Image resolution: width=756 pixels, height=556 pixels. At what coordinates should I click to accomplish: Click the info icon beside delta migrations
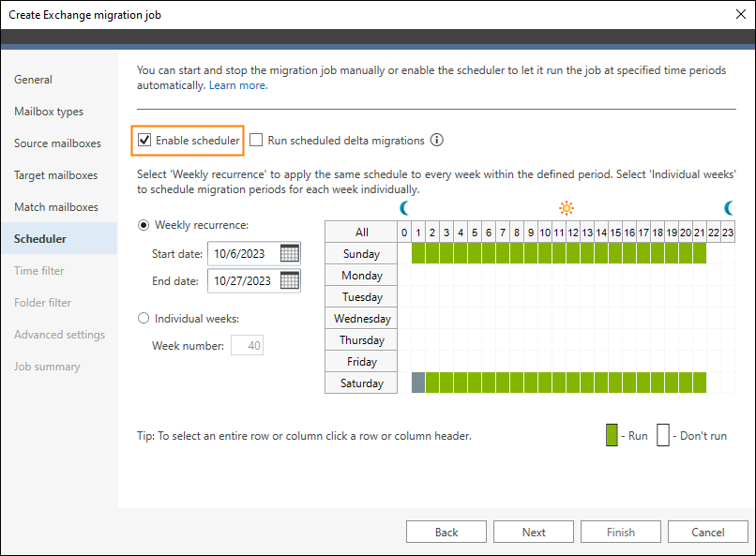click(x=437, y=141)
